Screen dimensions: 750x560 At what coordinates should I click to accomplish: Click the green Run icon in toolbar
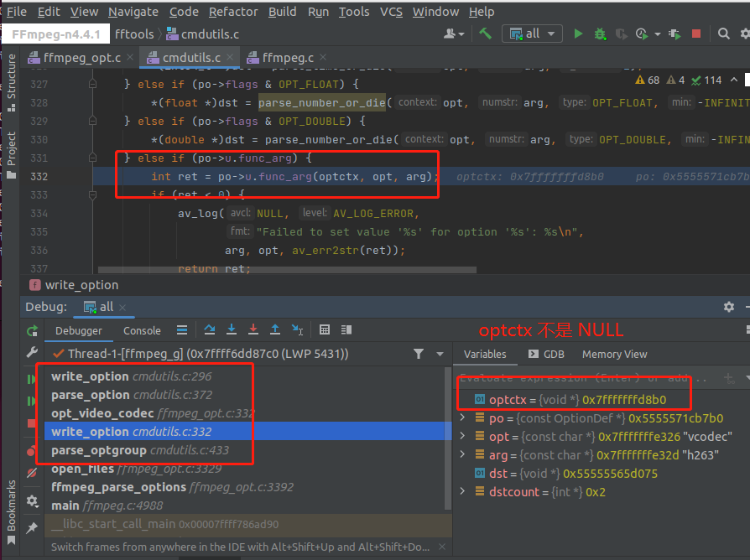pos(578,34)
